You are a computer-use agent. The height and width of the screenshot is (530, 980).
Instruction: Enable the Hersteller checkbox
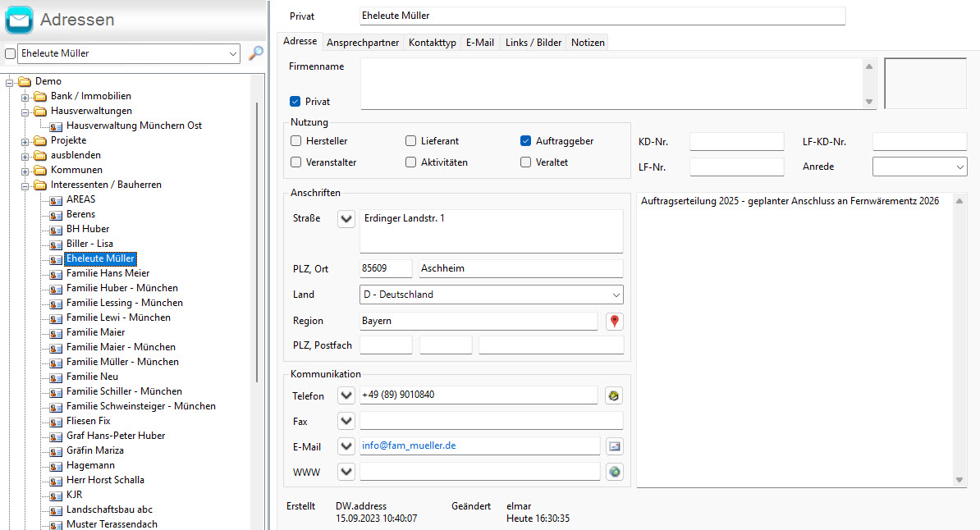(x=296, y=141)
